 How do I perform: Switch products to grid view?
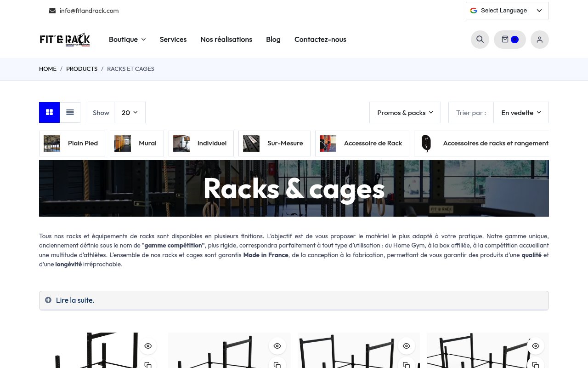tap(49, 112)
